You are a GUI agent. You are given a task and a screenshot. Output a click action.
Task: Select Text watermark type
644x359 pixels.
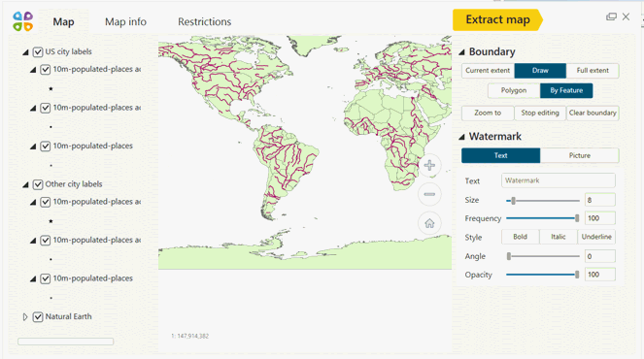(x=500, y=155)
